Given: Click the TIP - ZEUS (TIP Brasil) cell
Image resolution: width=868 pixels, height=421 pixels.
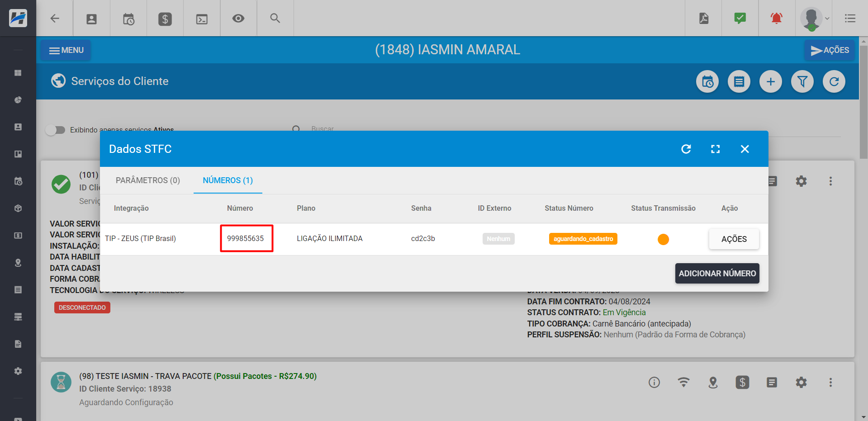Looking at the screenshot, I should [140, 238].
